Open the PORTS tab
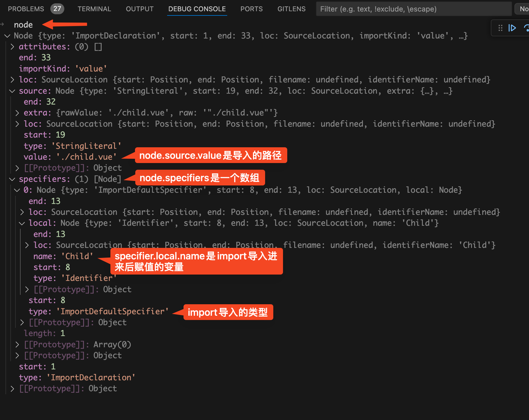This screenshot has width=529, height=420. [x=251, y=9]
